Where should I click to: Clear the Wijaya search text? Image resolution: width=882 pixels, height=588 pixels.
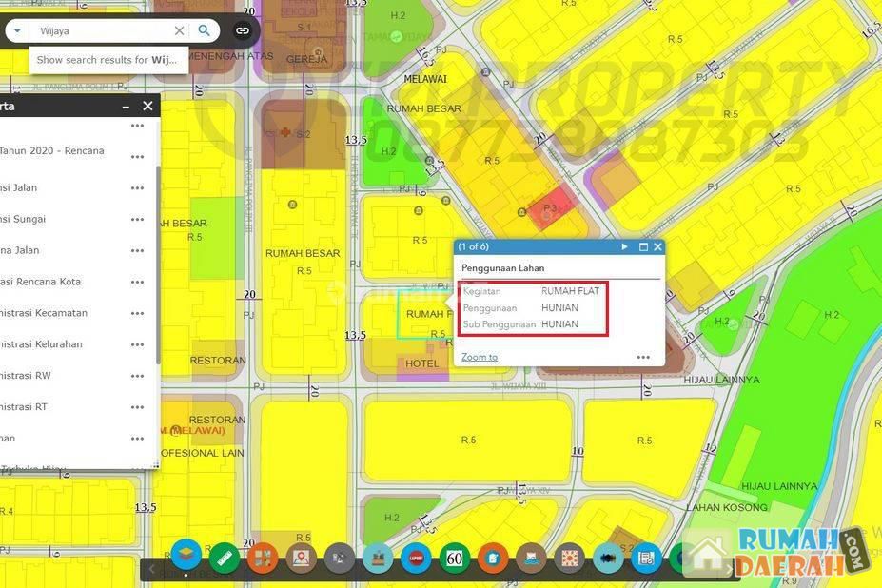pyautogui.click(x=179, y=30)
